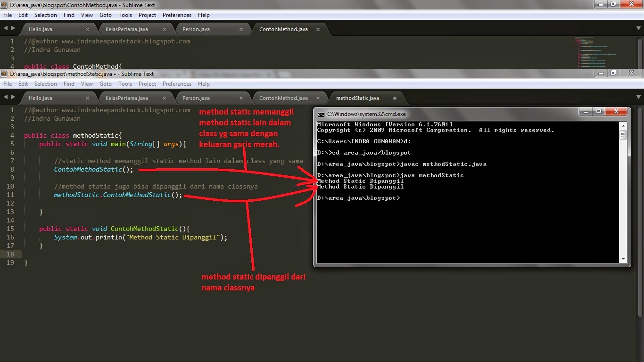Open Edit menu in methodStatic.java window
The width and height of the screenshot is (644, 362).
[23, 84]
